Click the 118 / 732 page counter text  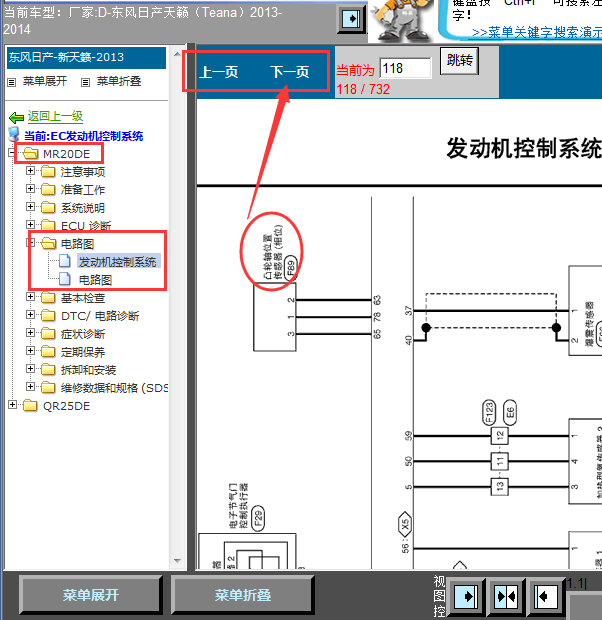pyautogui.click(x=363, y=89)
